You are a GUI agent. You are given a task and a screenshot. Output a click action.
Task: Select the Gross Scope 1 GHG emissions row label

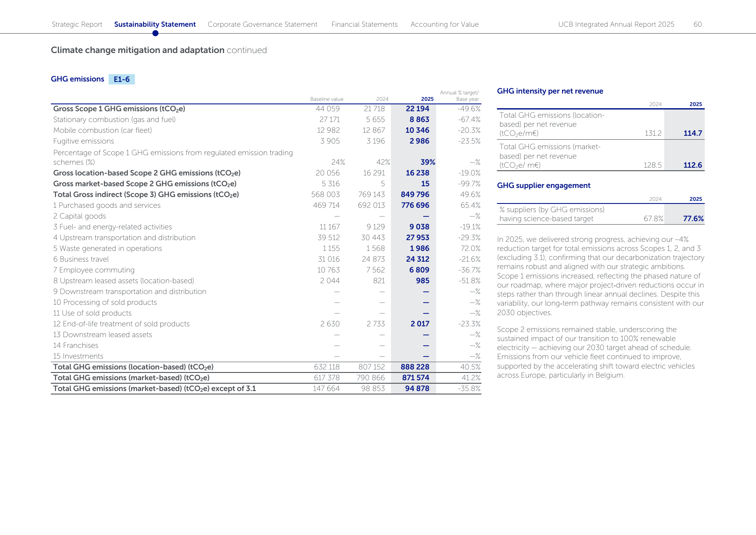pyautogui.click(x=119, y=109)
